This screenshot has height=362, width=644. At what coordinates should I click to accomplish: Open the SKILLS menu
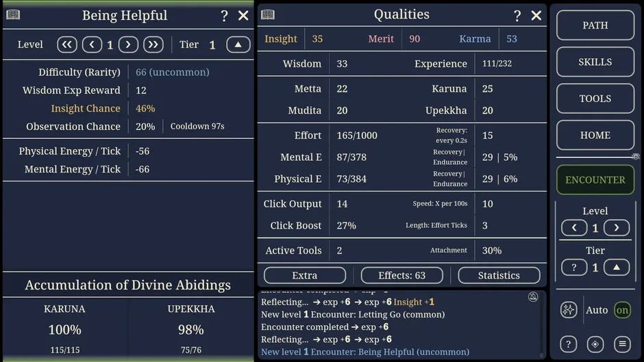tap(595, 62)
